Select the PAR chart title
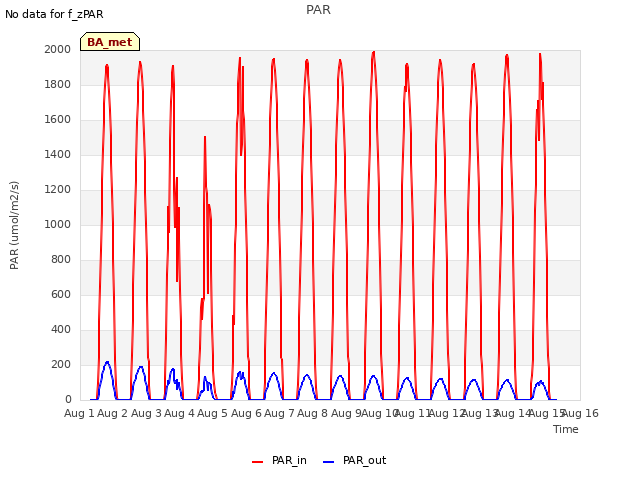Image resolution: width=640 pixels, height=480 pixels. coord(318,10)
